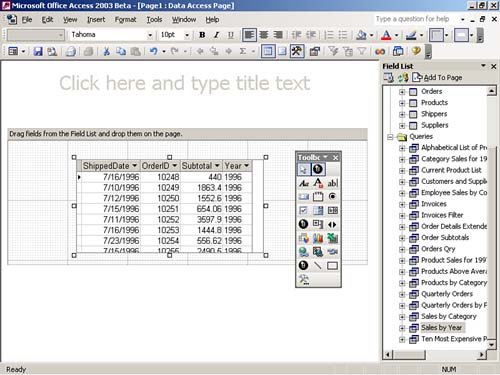Open the Insert menu
This screenshot has height=375, width=500.
point(96,20)
